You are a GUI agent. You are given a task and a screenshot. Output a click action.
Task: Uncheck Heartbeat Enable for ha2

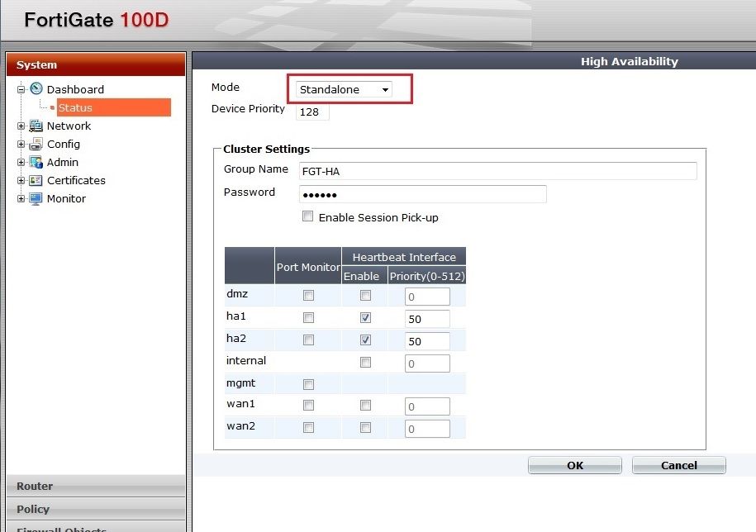tap(365, 340)
